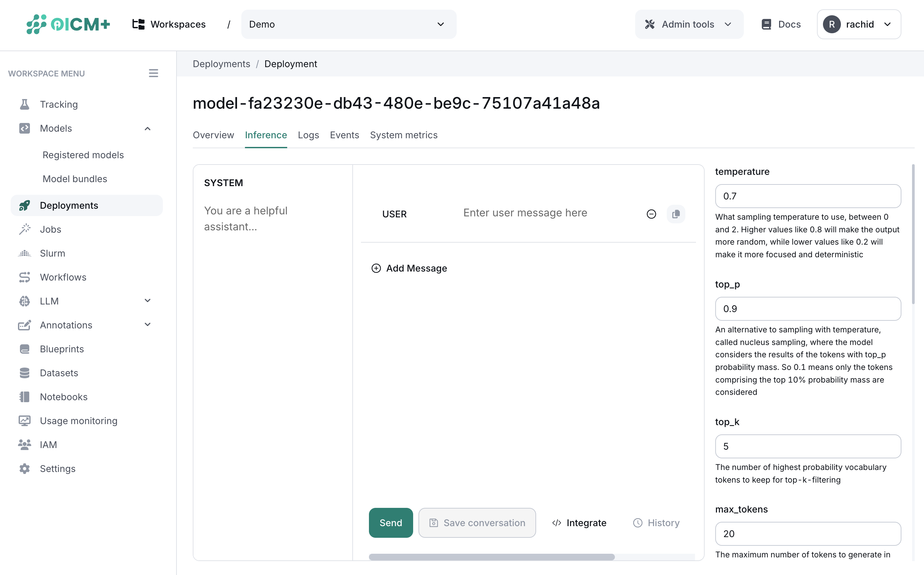
Task: Open Slurm in the sidebar
Action: tap(53, 253)
